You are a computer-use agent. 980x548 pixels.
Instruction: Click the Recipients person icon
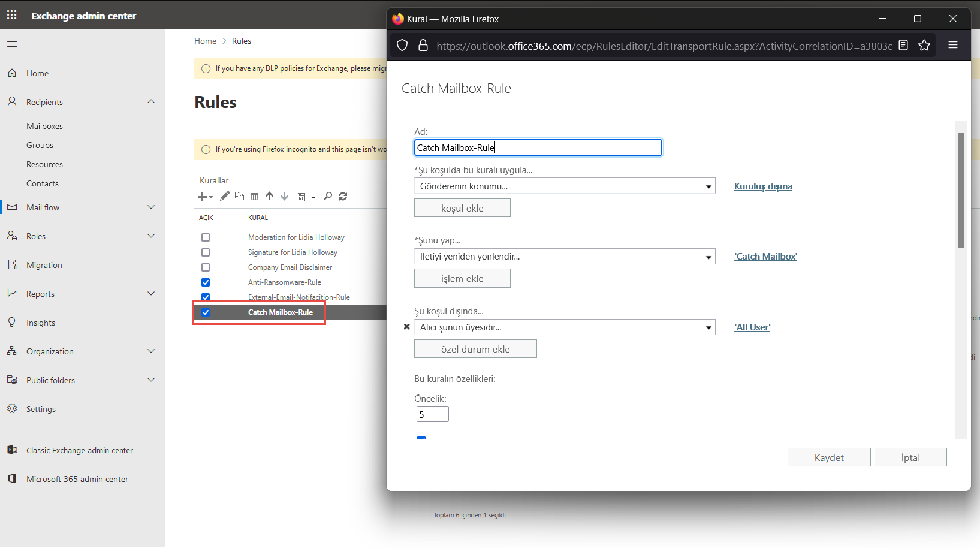(x=12, y=102)
